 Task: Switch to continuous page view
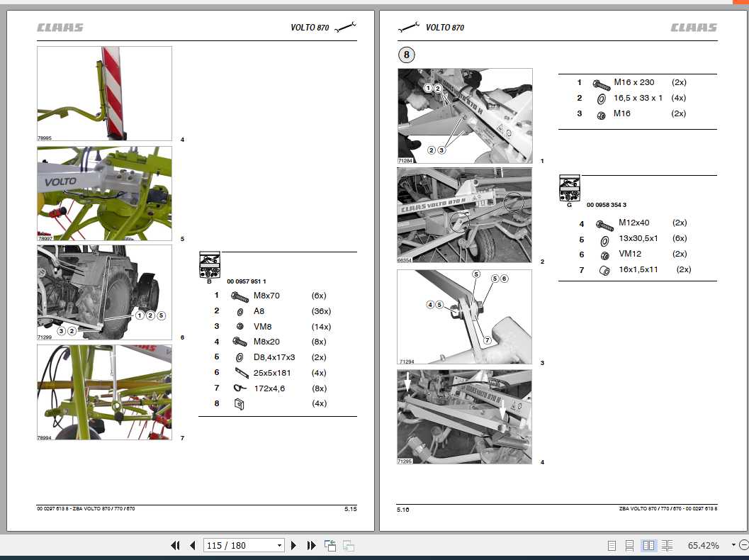pos(629,545)
